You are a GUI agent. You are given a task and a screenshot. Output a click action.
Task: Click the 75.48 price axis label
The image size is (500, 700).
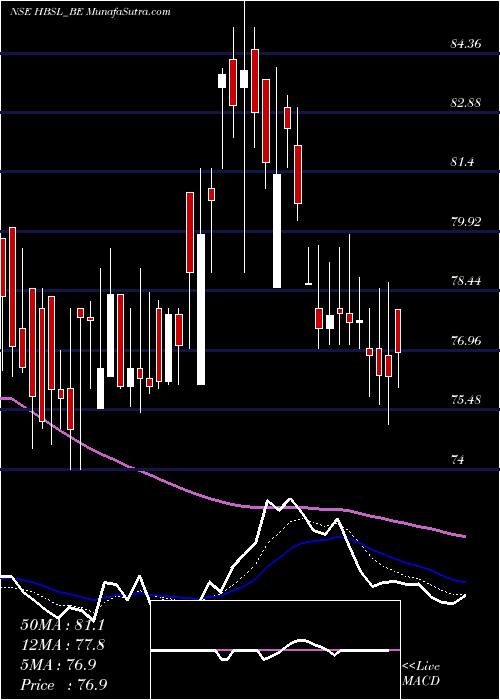click(465, 399)
